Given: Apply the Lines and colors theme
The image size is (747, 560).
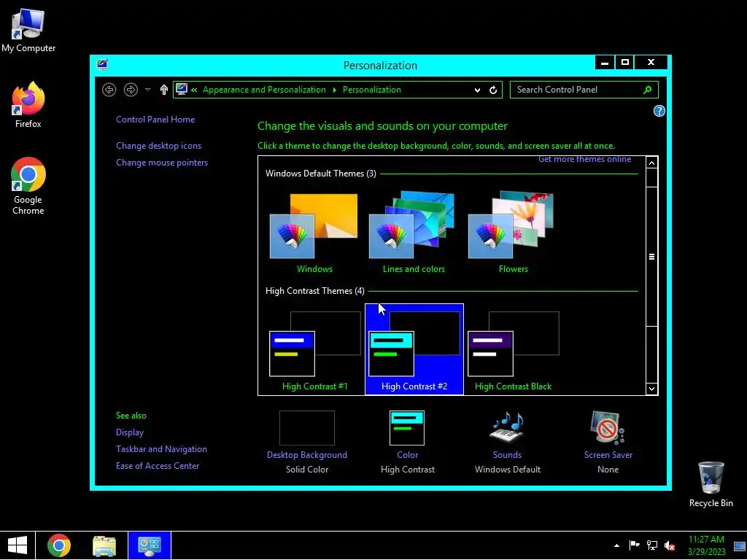Looking at the screenshot, I should 414,233.
